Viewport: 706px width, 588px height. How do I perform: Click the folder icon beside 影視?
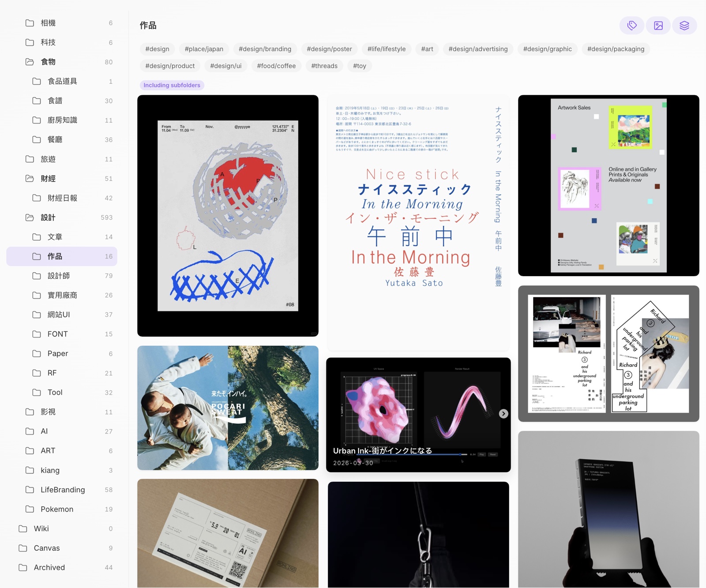tap(30, 412)
